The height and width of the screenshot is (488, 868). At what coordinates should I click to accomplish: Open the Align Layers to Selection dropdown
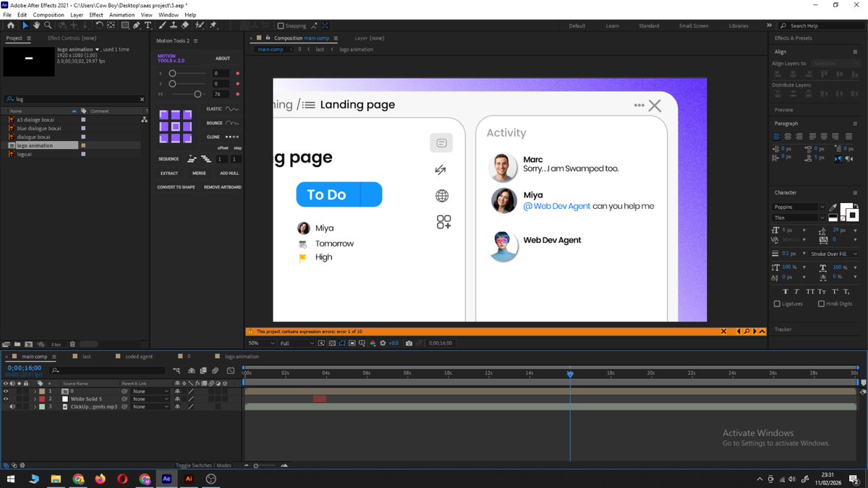click(835, 64)
